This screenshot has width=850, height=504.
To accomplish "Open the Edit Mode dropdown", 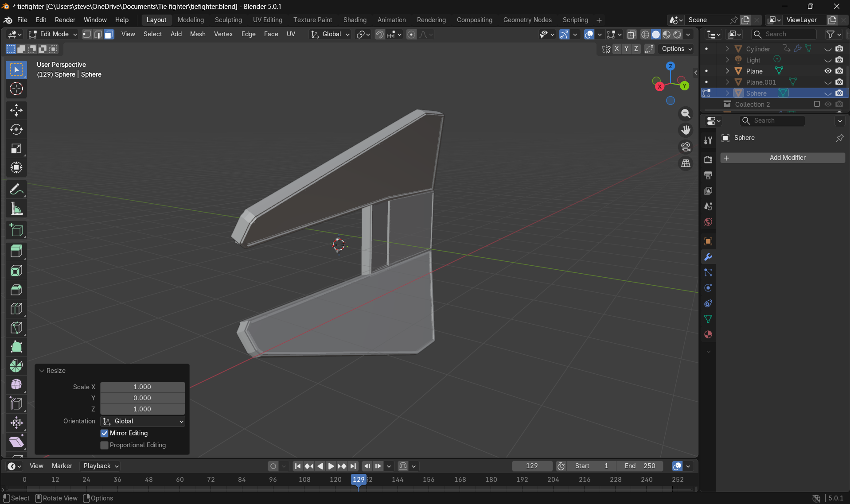I will pos(53,34).
